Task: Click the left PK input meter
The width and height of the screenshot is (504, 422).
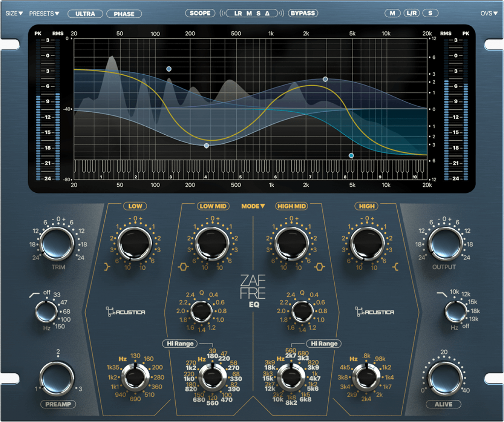Action: [38, 109]
